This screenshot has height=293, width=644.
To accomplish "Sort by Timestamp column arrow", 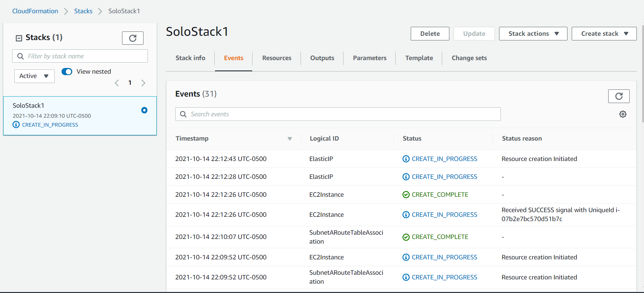I will click(x=290, y=139).
